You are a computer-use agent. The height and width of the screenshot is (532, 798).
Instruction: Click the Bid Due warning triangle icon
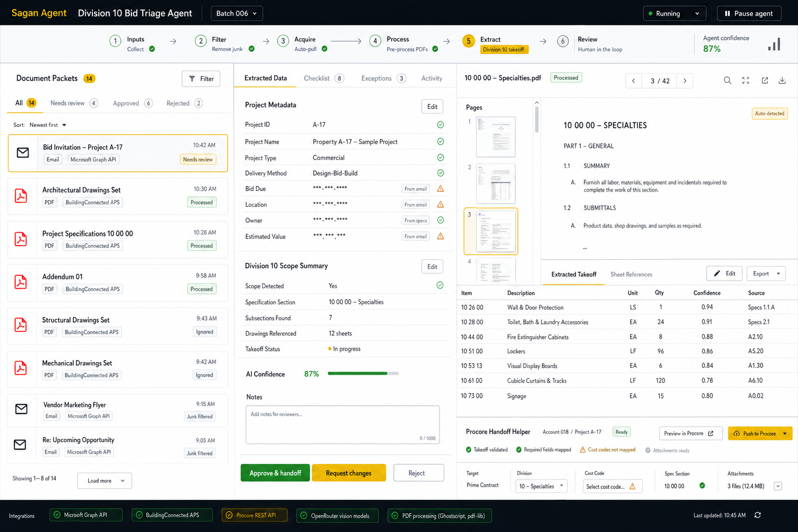point(441,189)
